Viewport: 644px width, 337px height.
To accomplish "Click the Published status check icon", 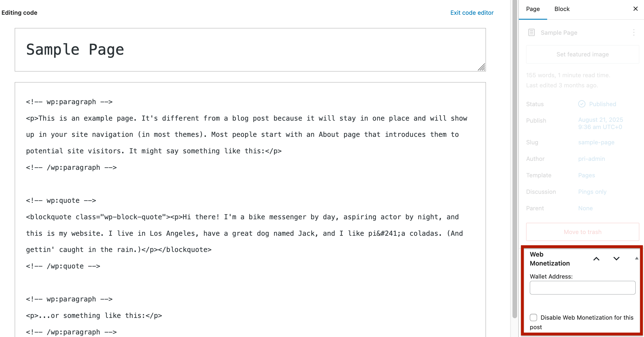I will coord(582,104).
